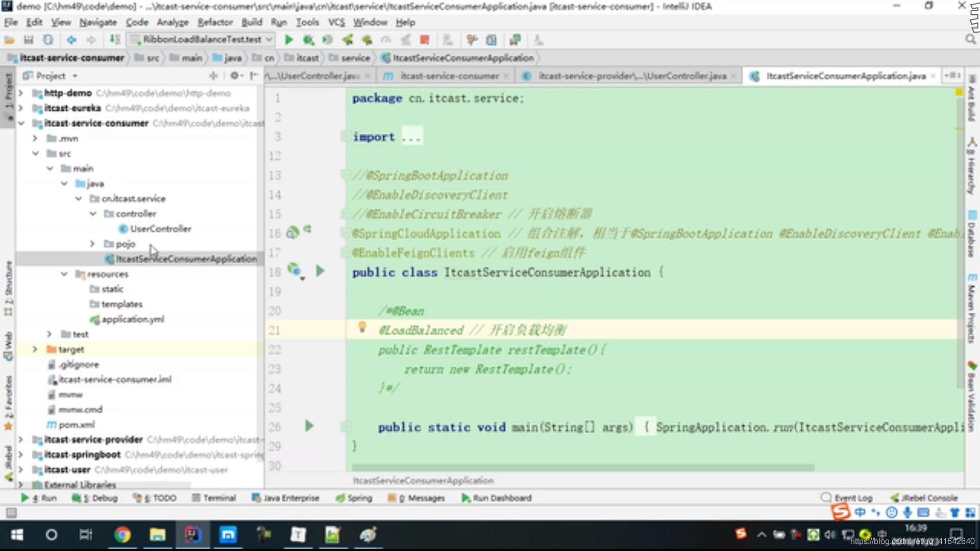Run with coverage using the shield icon
Viewport: 980px width, 551px height.
pos(328,40)
